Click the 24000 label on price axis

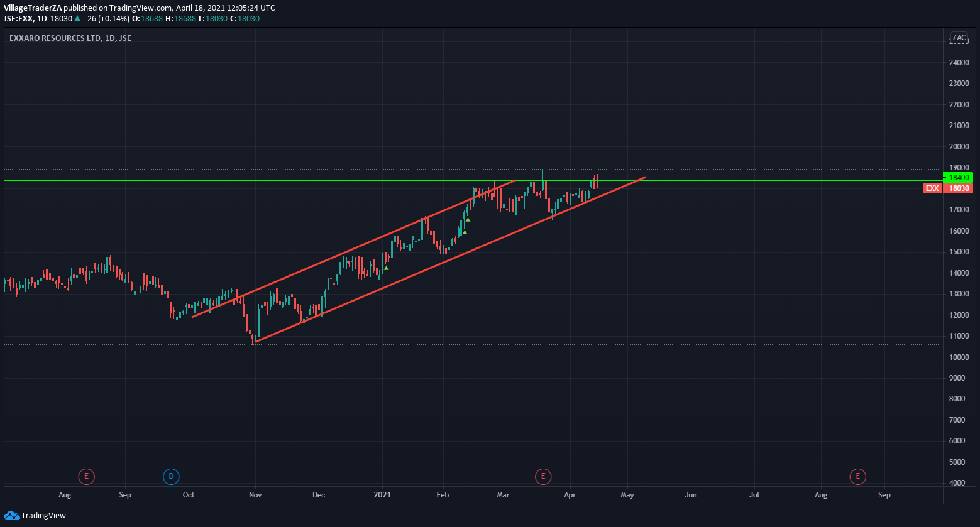(959, 63)
